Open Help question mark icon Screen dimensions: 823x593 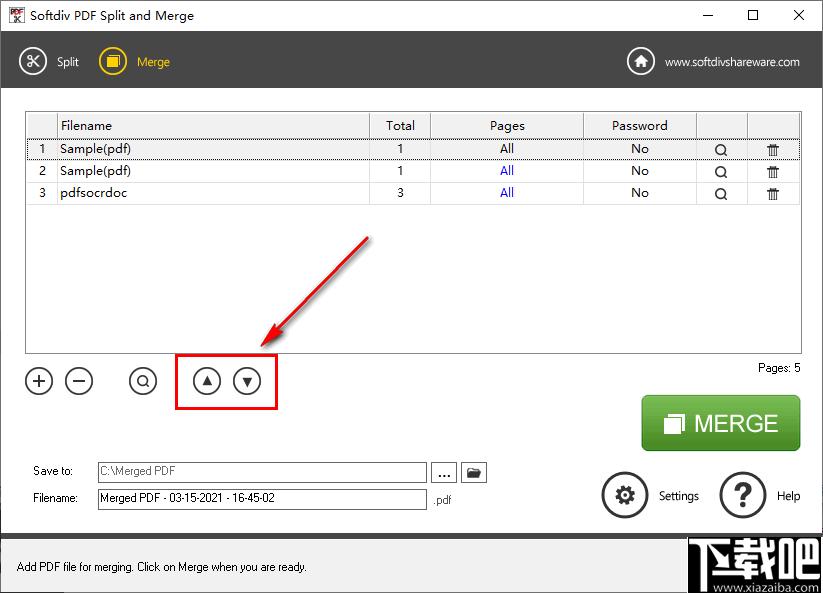[x=743, y=495]
